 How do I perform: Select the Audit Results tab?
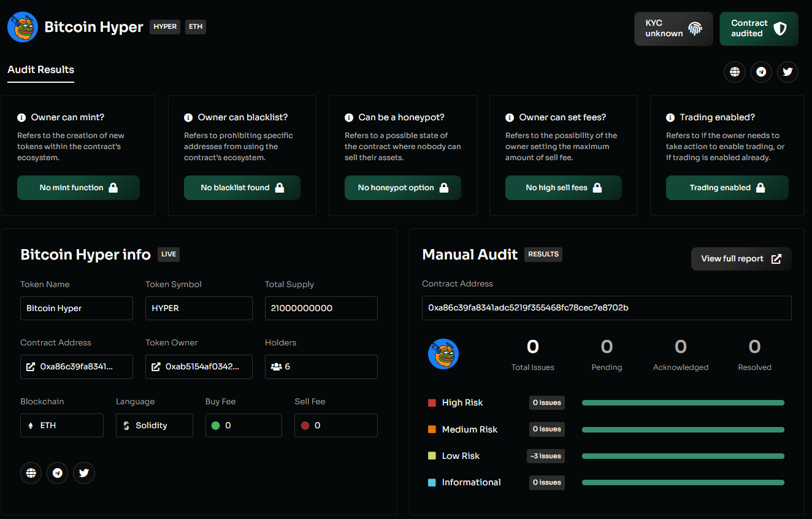[40, 70]
